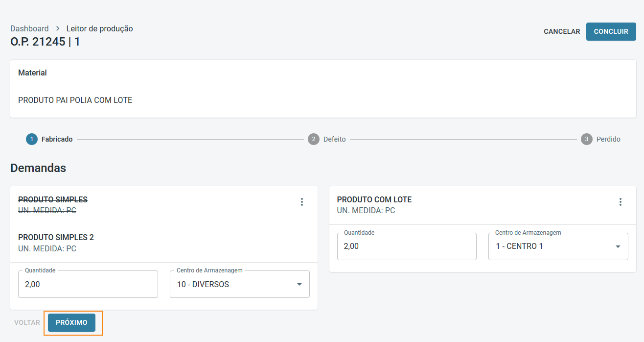Expand the 10 - DIVERSOS dropdown arrow

click(299, 284)
